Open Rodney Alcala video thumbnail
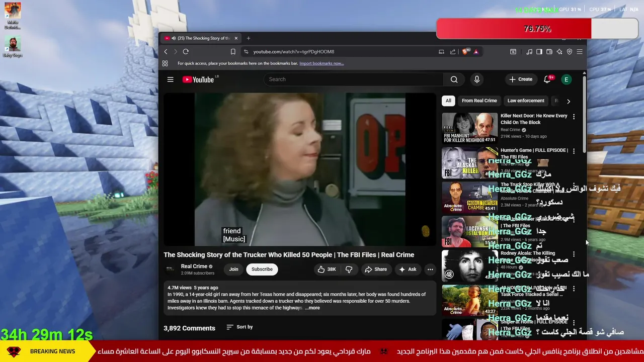 [469, 265]
